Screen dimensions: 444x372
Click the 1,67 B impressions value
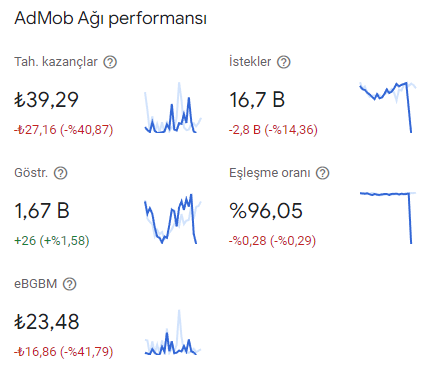coord(42,211)
